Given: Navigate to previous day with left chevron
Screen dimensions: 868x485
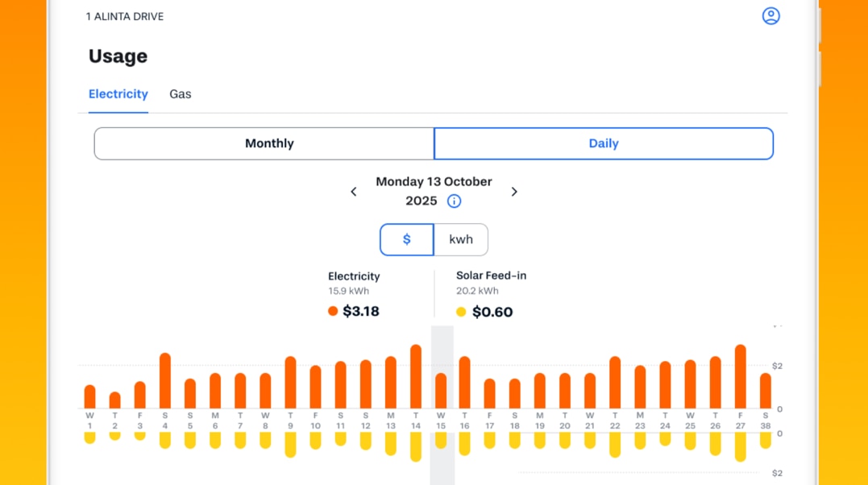Looking at the screenshot, I should (353, 191).
